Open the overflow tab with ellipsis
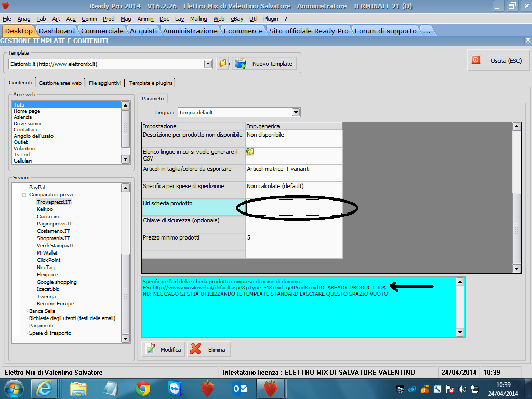This screenshot has width=532, height=399. tap(427, 31)
